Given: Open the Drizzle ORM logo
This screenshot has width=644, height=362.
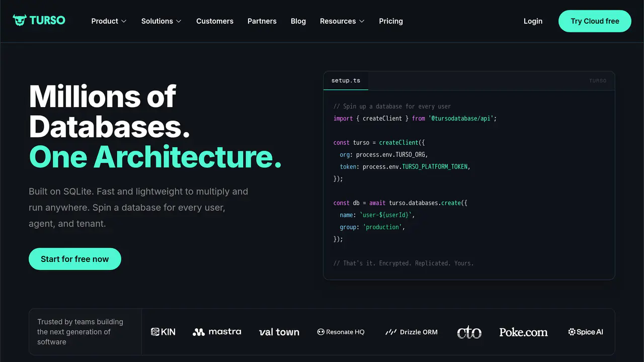Looking at the screenshot, I should point(411,332).
